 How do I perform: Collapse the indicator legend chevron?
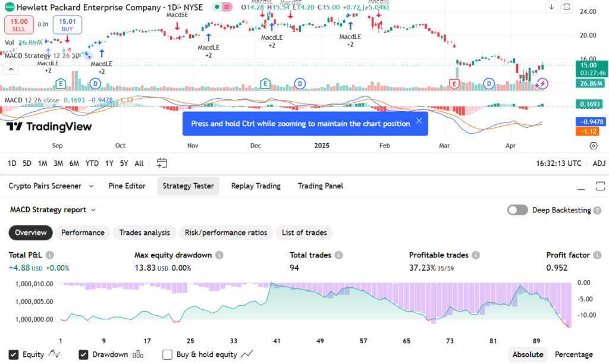[11, 70]
